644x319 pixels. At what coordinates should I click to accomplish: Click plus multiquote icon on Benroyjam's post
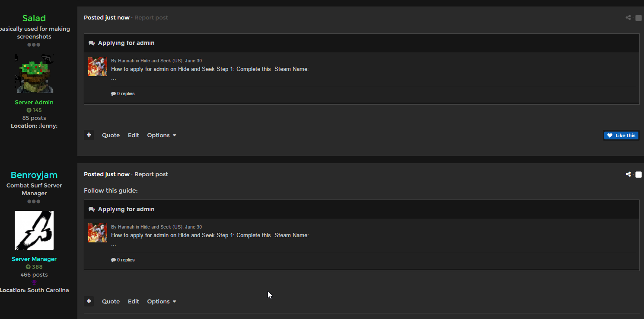[x=89, y=301]
